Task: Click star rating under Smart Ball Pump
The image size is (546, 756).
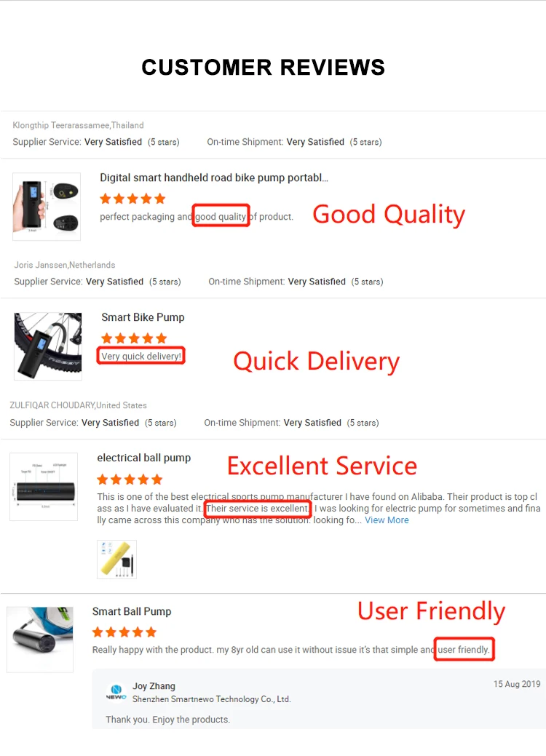Action: [x=124, y=632]
